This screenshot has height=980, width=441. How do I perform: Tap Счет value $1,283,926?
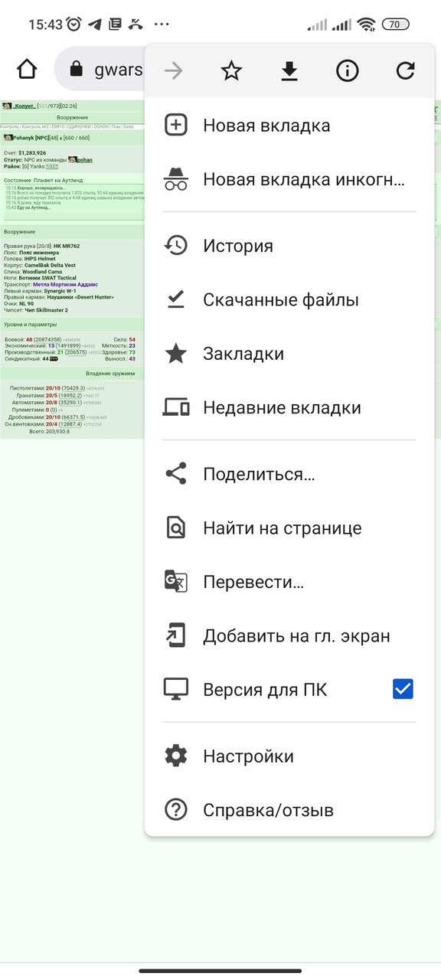click(32, 153)
